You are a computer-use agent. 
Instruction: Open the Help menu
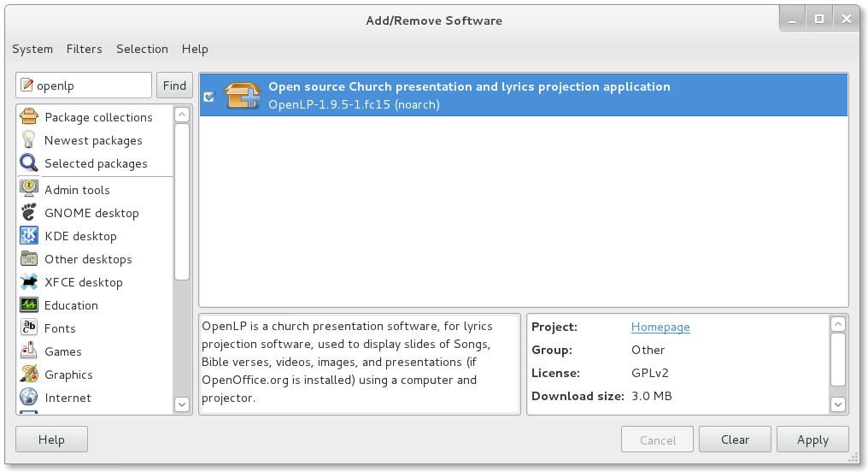coord(195,49)
